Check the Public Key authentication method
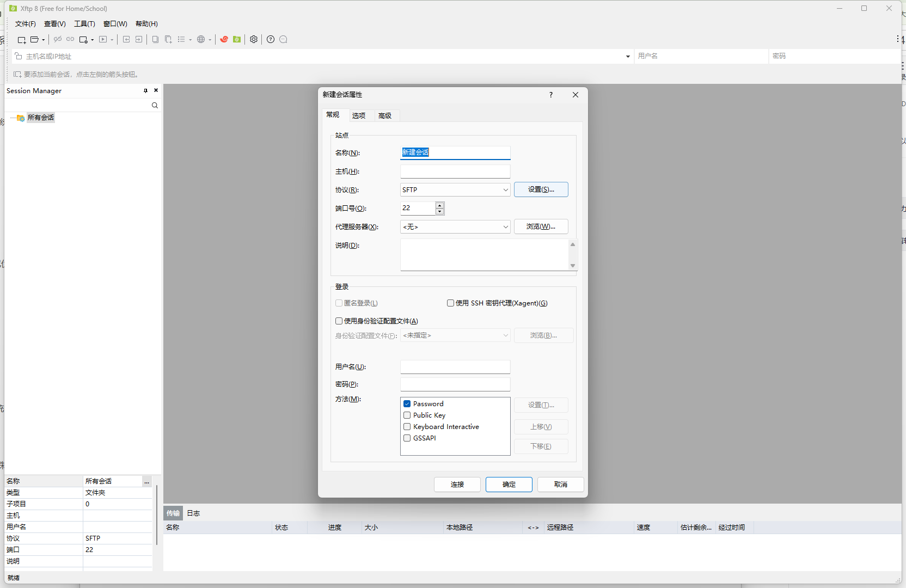 click(407, 415)
